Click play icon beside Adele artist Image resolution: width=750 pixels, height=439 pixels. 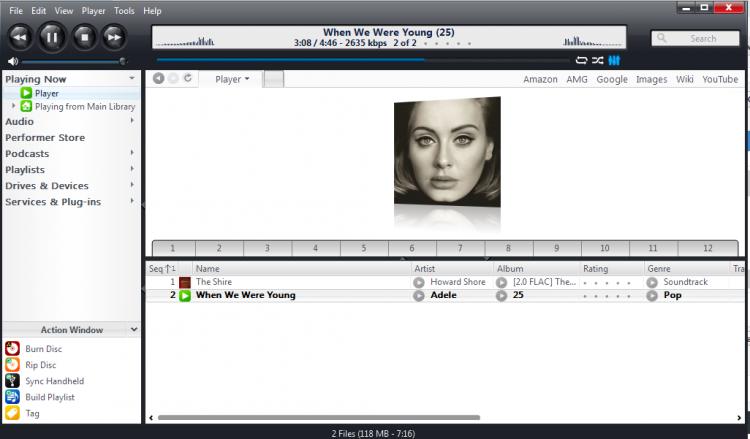tap(419, 296)
